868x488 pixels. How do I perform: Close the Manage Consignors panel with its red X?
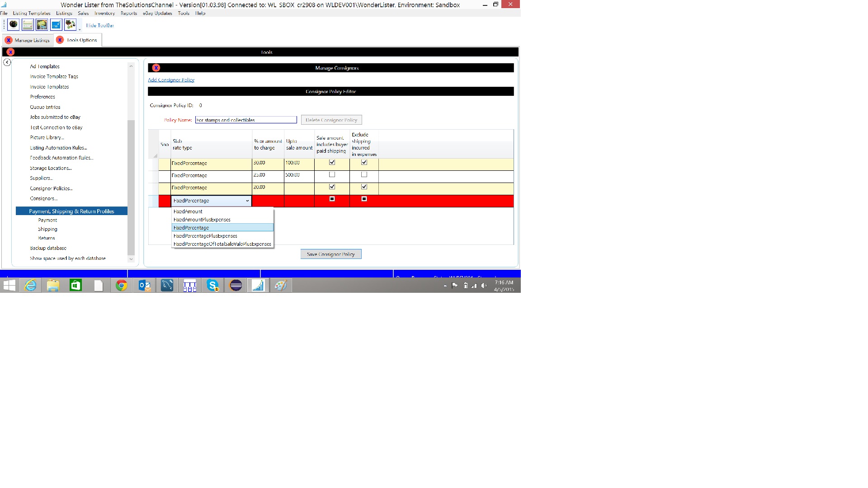[156, 68]
